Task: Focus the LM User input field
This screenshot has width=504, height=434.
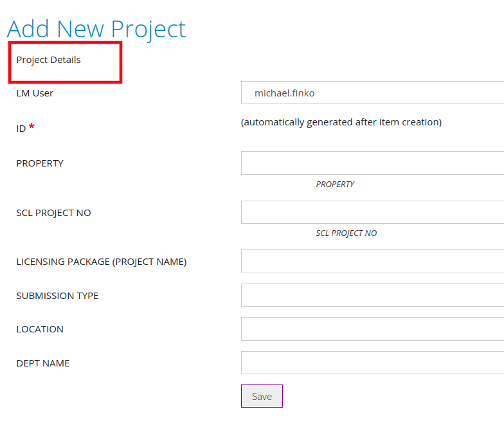Action: click(x=373, y=93)
